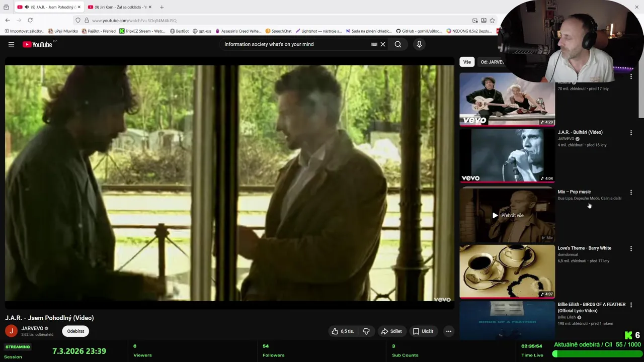
Task: Open a new browser tab
Action: click(162, 7)
